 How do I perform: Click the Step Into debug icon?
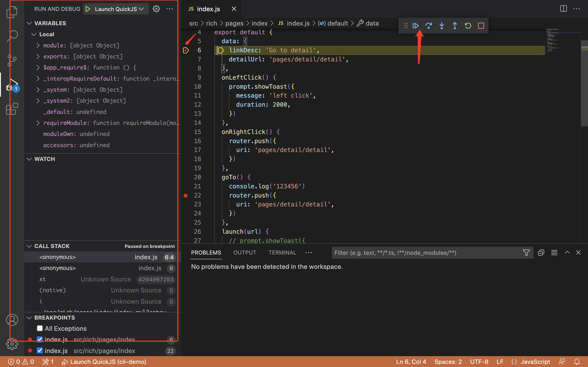[x=442, y=25]
